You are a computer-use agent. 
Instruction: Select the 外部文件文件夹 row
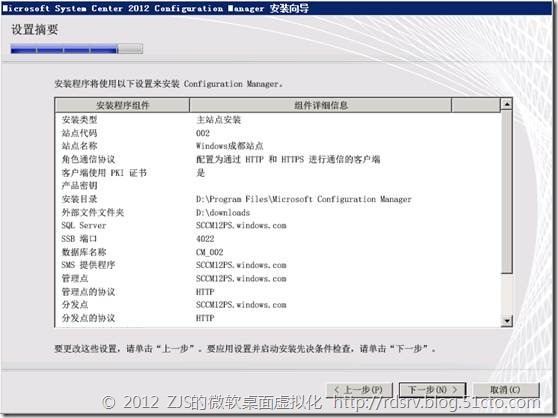pos(278,213)
